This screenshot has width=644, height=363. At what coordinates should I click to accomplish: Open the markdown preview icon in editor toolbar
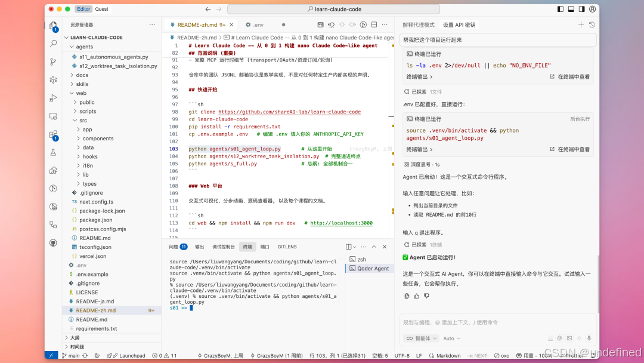[320, 24]
